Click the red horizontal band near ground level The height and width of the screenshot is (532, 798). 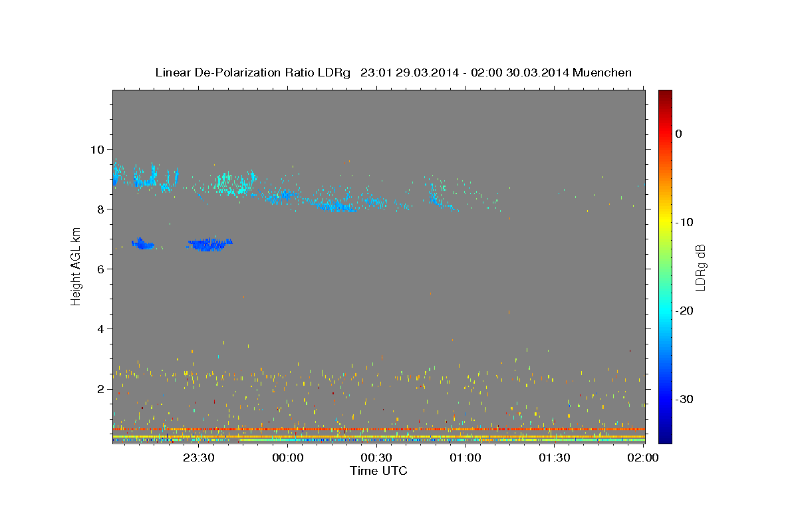378,430
